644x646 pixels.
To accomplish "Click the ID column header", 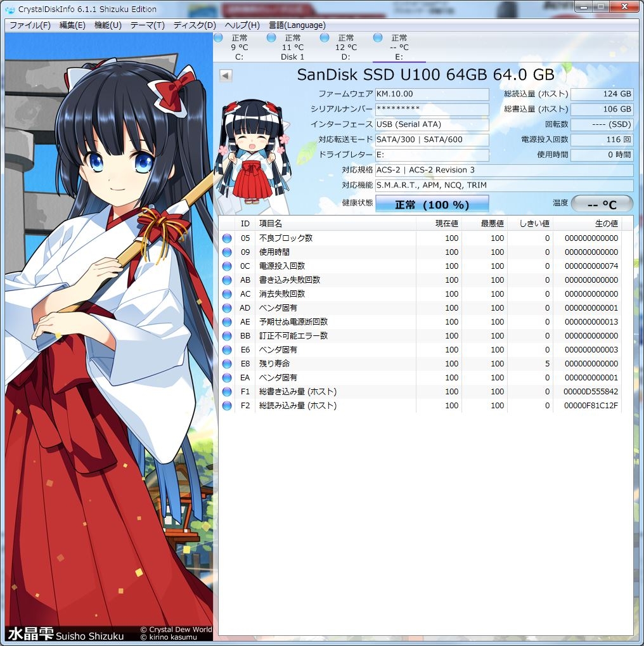I will click(x=245, y=223).
